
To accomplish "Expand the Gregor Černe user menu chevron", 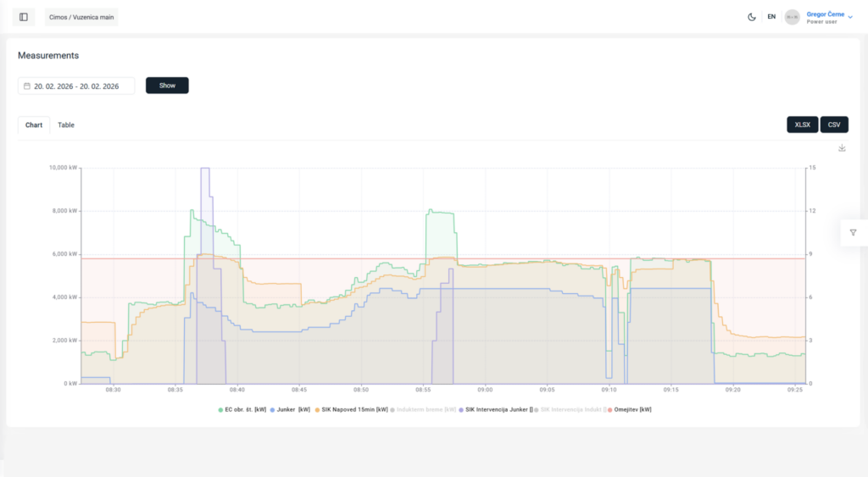I will [x=850, y=17].
